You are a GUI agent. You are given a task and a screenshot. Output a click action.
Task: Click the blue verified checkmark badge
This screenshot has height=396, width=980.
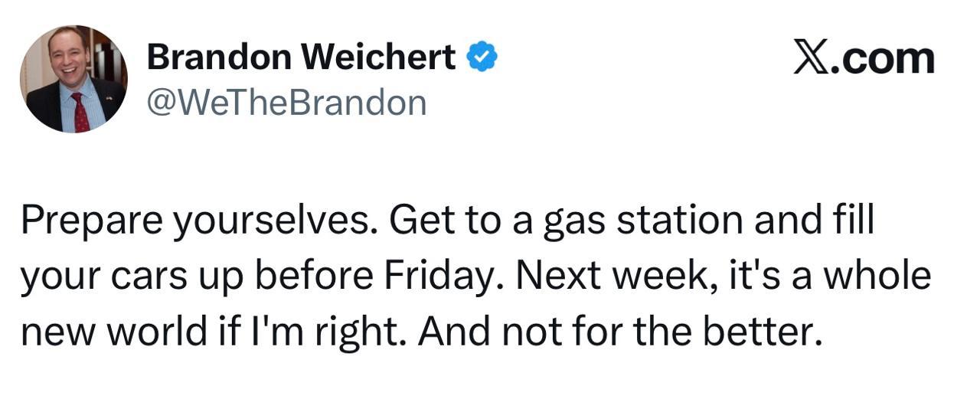[482, 58]
